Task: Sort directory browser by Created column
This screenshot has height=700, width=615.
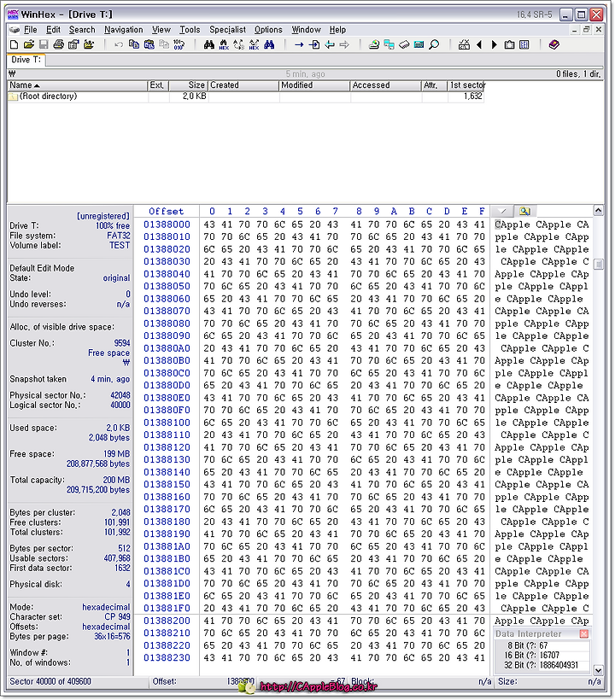Action: (243, 85)
